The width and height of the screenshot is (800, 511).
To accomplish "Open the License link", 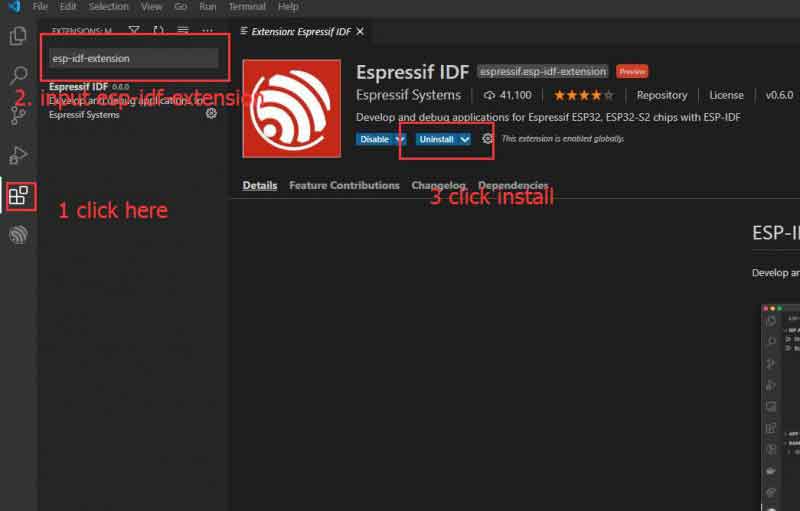I will tap(726, 95).
